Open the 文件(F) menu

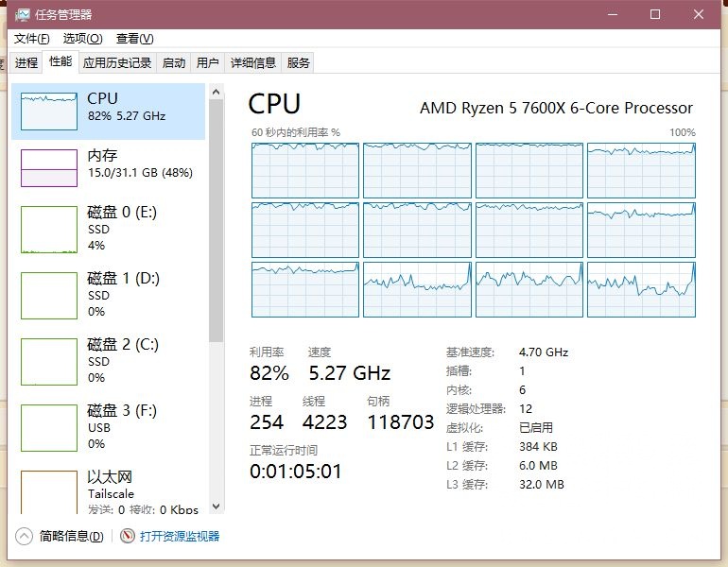click(31, 38)
